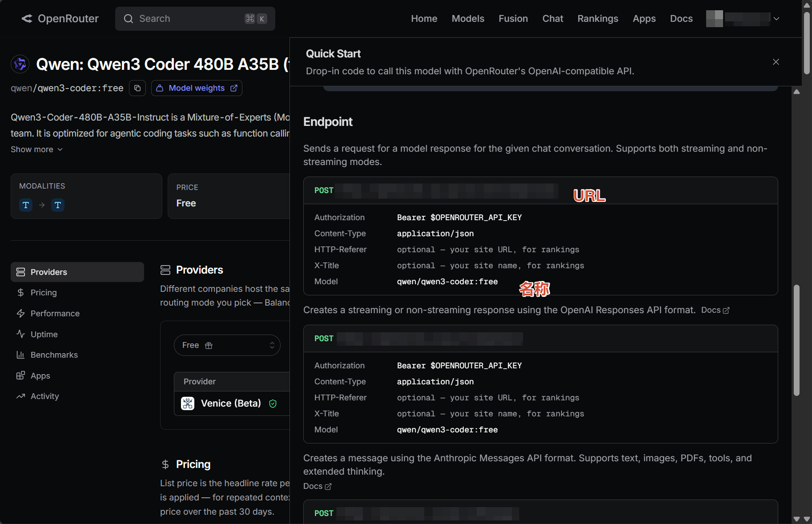Click the lock icon on Model weights
Image resolution: width=812 pixels, height=524 pixels.
(160, 88)
